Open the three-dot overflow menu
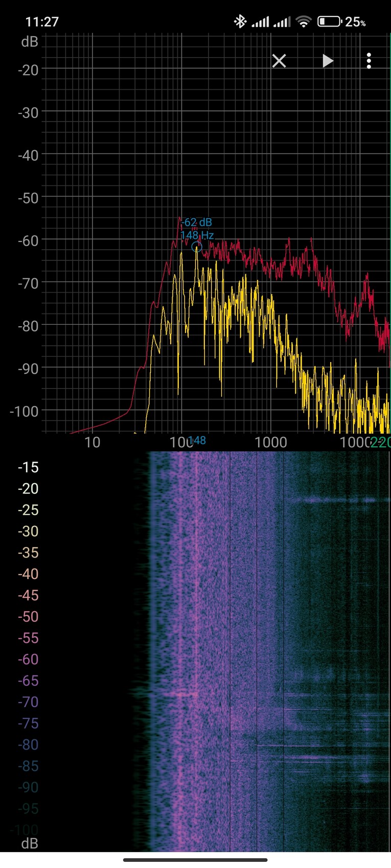This screenshot has height=868, width=391. (369, 61)
